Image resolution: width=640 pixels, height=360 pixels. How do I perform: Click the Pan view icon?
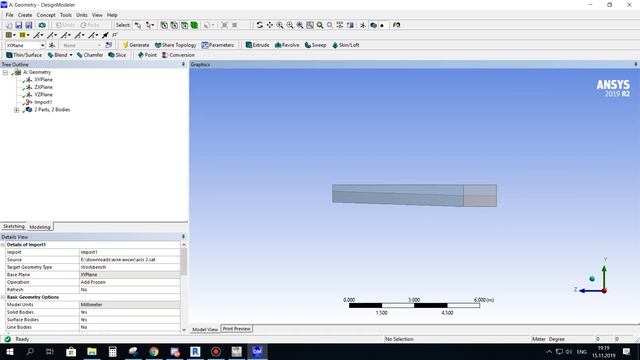[270, 25]
